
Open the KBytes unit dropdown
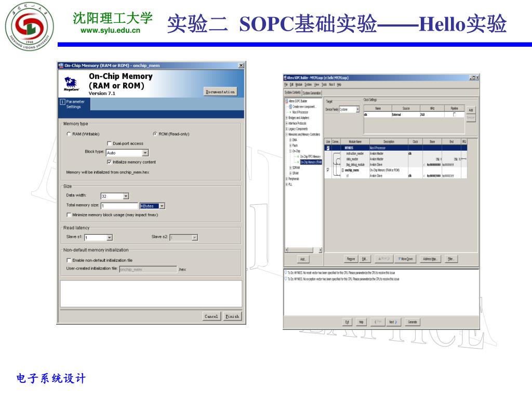pyautogui.click(x=162, y=206)
